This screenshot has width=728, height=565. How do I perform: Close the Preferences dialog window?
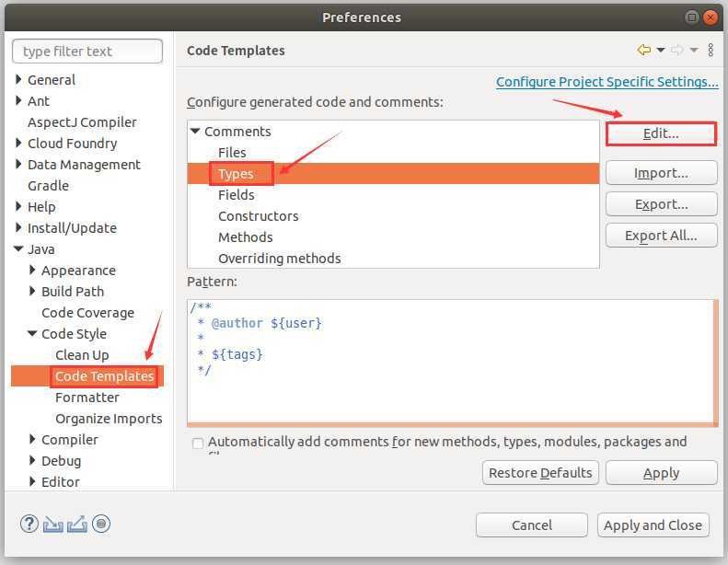tap(711, 17)
